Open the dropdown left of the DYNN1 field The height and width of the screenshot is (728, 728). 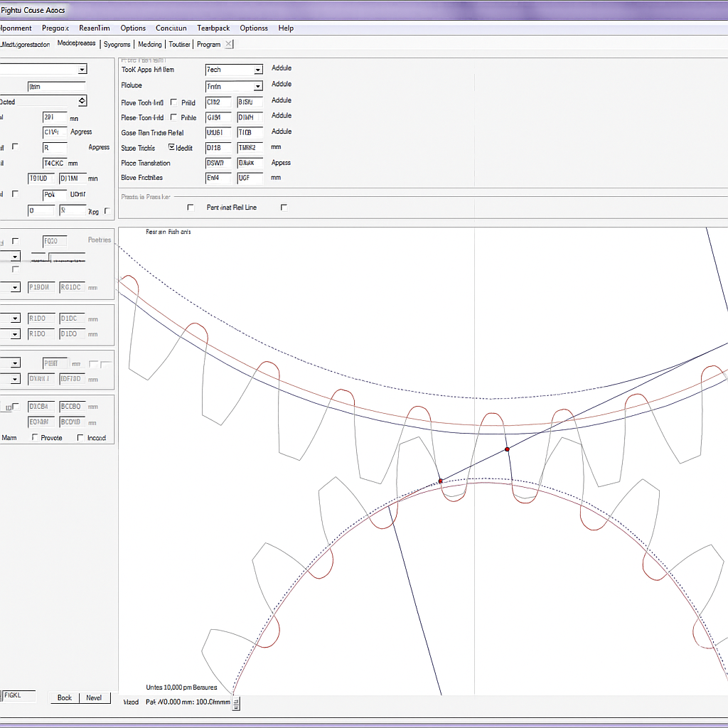(x=16, y=379)
